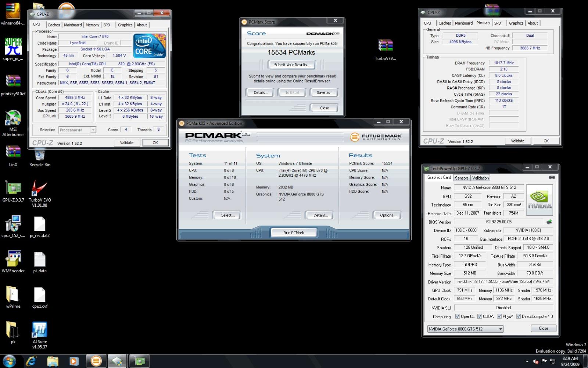Viewport: 588px width, 368px height.
Task: Open the TurboVEV archive on desktop
Action: coord(386,50)
